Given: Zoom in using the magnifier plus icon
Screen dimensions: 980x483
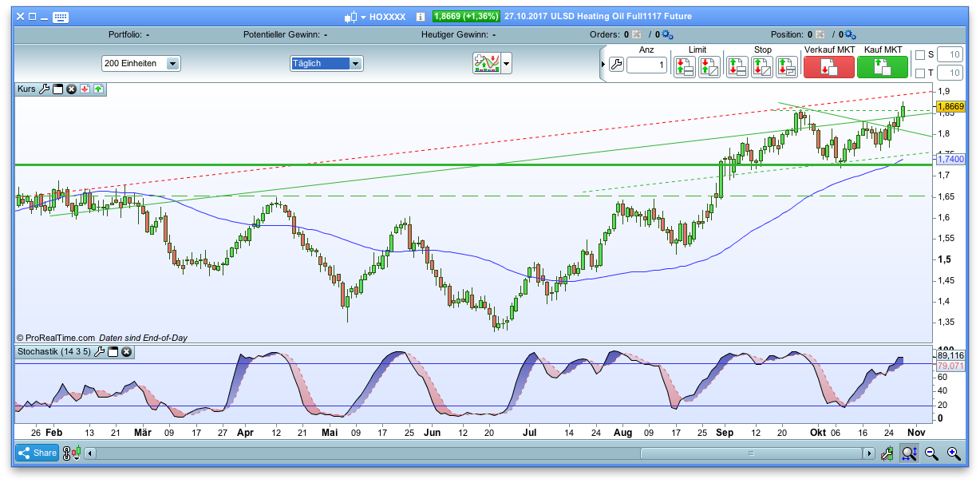Looking at the screenshot, I should pos(954,453).
